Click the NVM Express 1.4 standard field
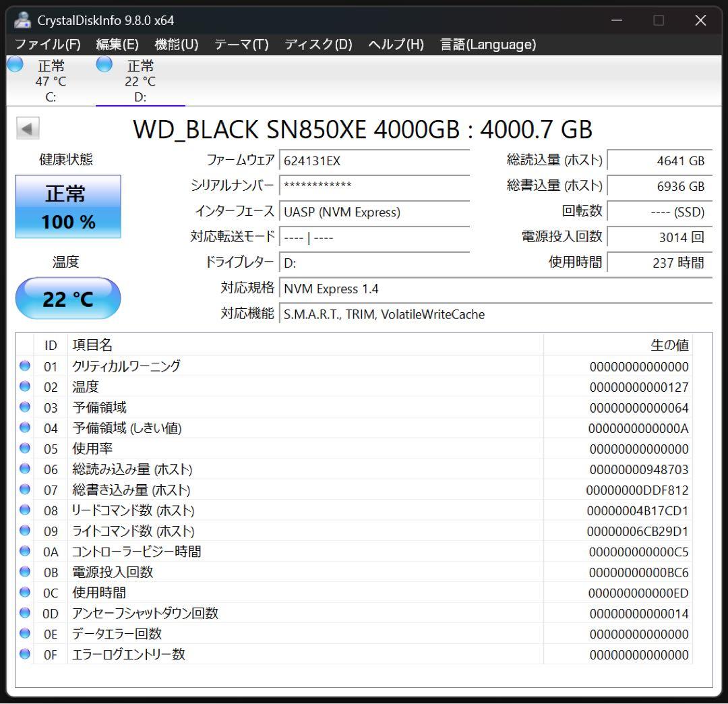Screen dimensions: 728x704 [496, 289]
